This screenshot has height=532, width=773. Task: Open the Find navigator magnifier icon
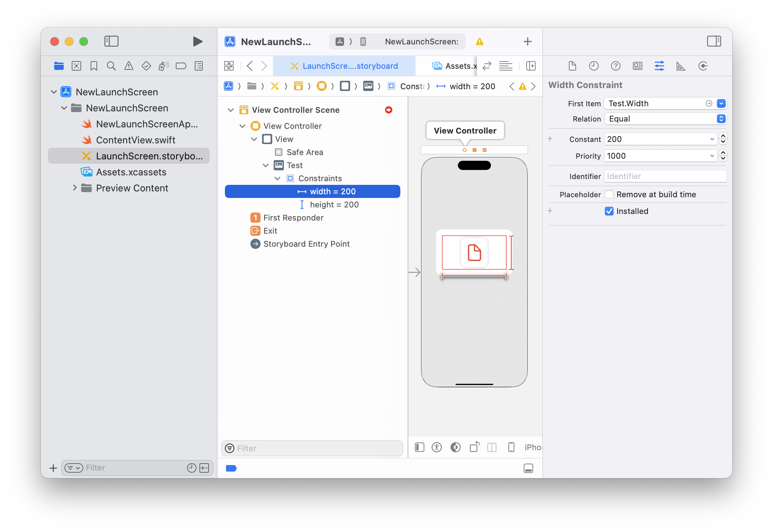(x=111, y=66)
